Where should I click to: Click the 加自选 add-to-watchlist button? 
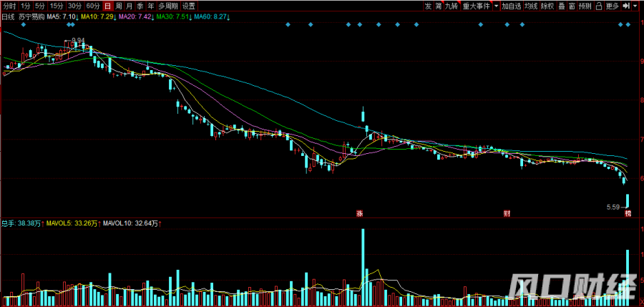click(x=511, y=6)
